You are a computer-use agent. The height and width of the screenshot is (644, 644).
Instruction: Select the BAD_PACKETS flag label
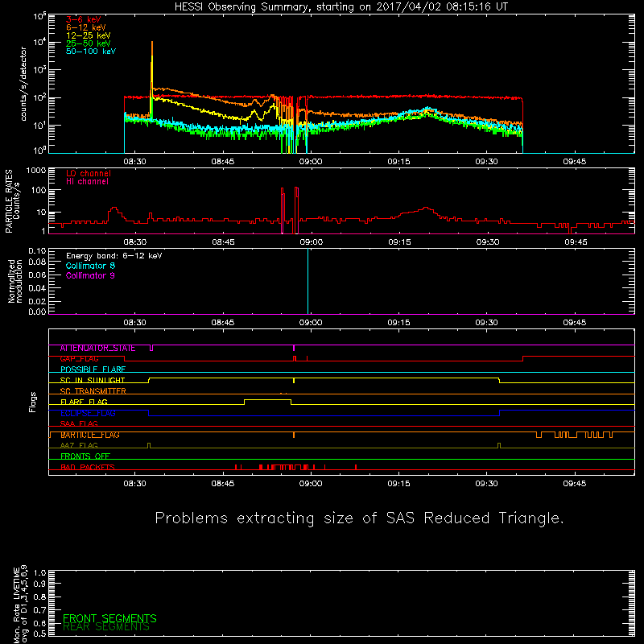tap(88, 467)
